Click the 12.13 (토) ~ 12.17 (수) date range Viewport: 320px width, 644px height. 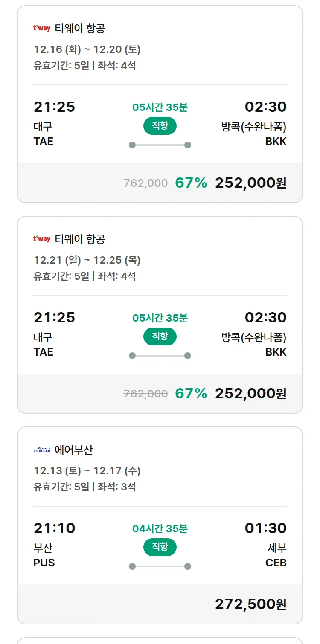tap(87, 471)
